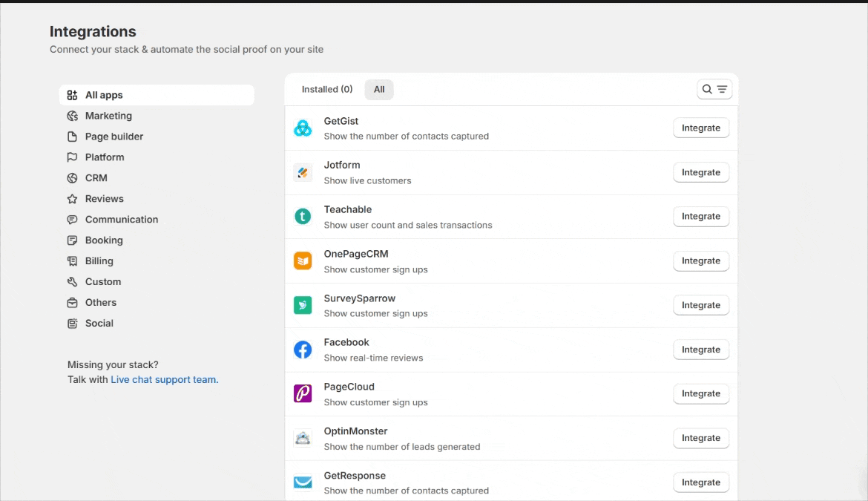Viewport: 868px width, 501px height.
Task: Click the OptinMonster app name
Action: click(355, 431)
